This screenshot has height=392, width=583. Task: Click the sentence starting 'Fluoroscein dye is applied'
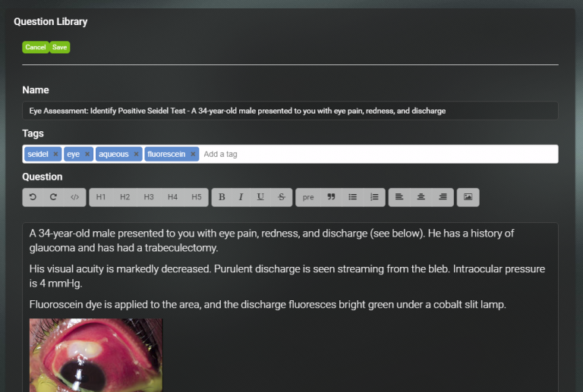pos(268,304)
